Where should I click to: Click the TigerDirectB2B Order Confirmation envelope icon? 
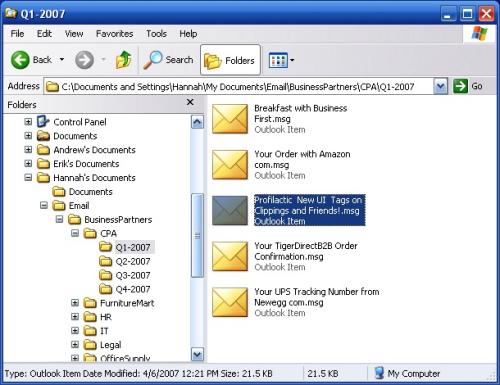[x=230, y=256]
